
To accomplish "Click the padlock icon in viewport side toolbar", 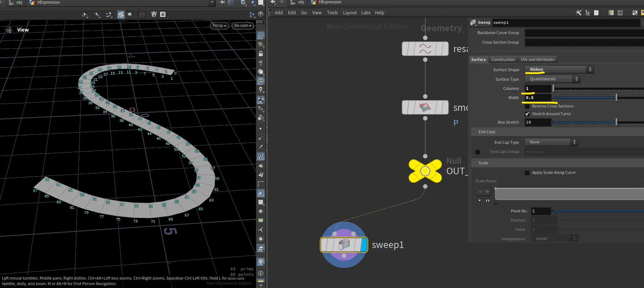I will click(261, 54).
